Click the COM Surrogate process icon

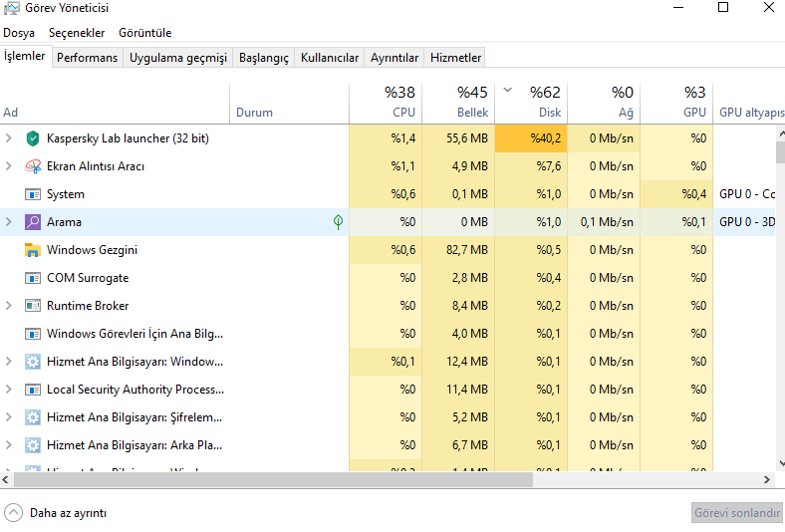point(33,278)
